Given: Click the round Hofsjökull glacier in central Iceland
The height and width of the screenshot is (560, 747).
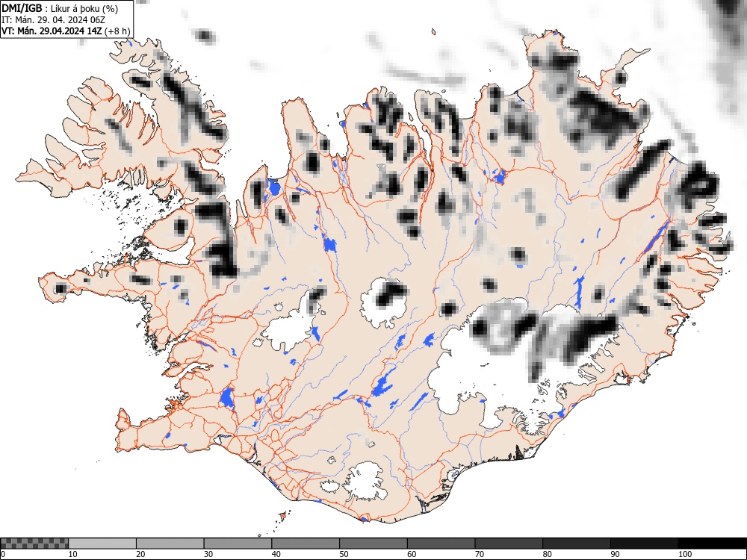Looking at the screenshot, I should coord(384,303).
